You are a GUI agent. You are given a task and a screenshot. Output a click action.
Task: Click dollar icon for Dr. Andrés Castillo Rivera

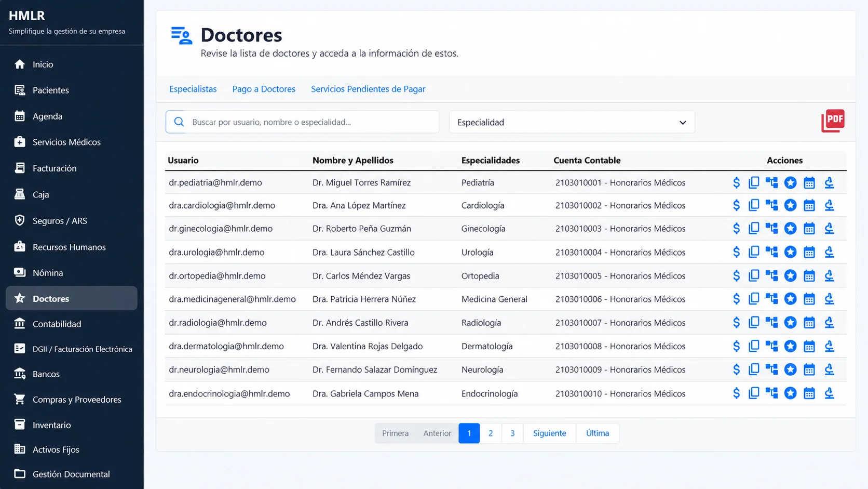[x=736, y=323]
